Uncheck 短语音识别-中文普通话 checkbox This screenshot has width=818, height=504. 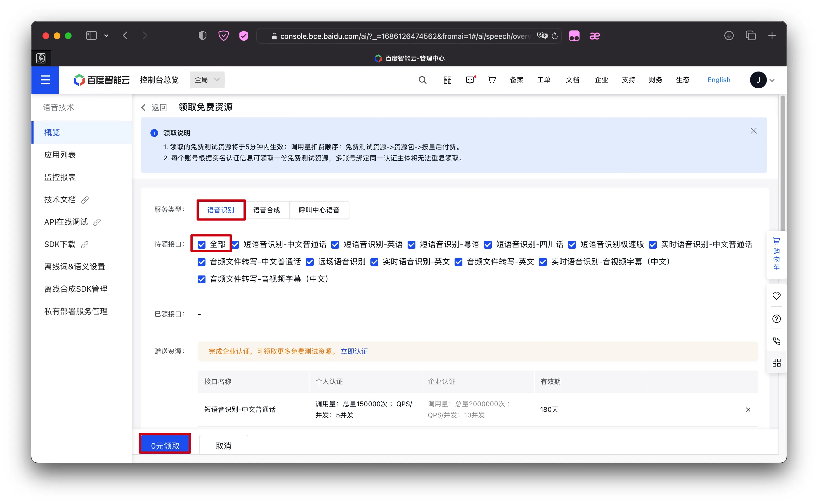tap(235, 245)
